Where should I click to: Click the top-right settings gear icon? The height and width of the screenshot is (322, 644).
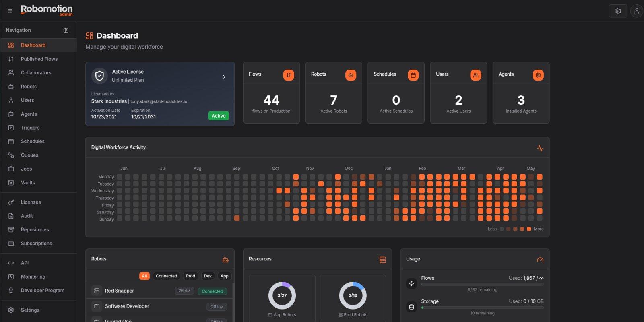point(618,11)
